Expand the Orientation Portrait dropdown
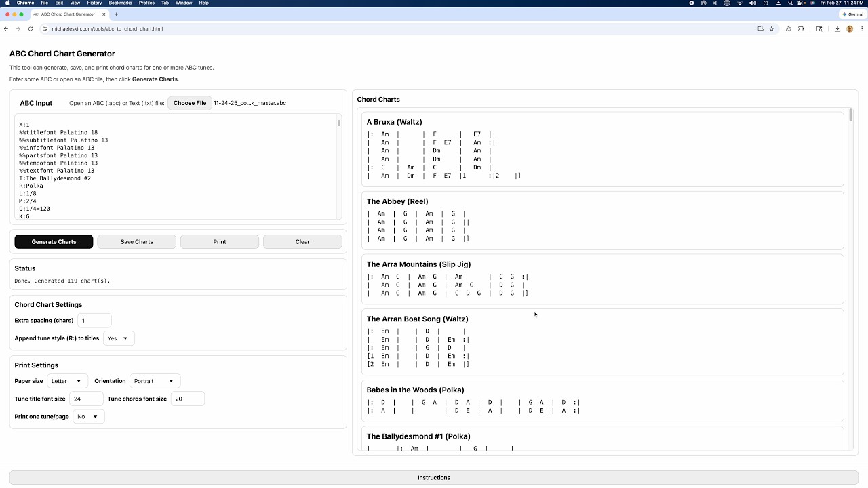 click(155, 381)
